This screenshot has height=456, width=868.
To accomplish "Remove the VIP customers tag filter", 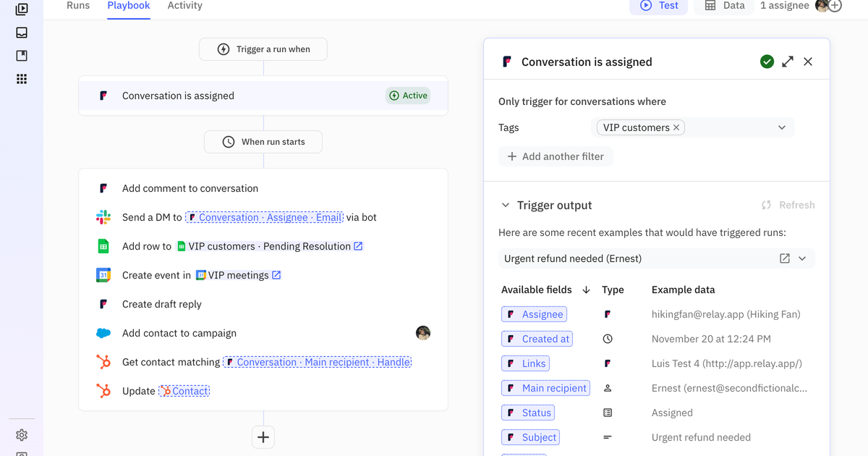I will click(676, 127).
